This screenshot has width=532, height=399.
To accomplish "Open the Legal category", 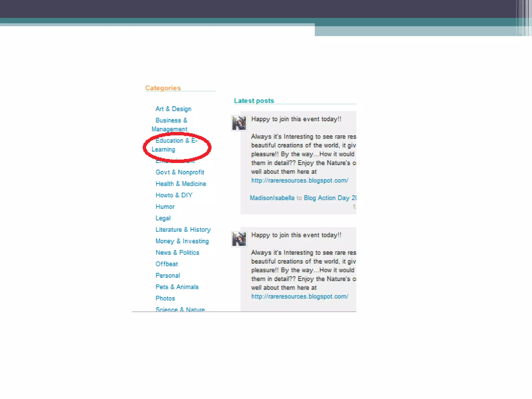I will [163, 218].
